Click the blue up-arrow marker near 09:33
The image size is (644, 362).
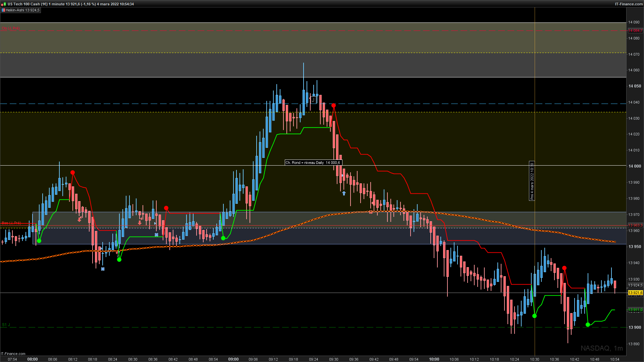click(344, 193)
